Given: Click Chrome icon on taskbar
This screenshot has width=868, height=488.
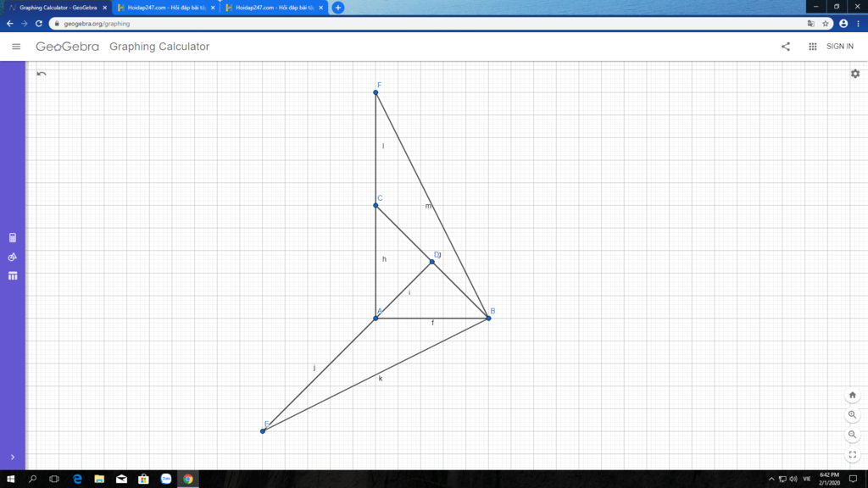Looking at the screenshot, I should 187,480.
